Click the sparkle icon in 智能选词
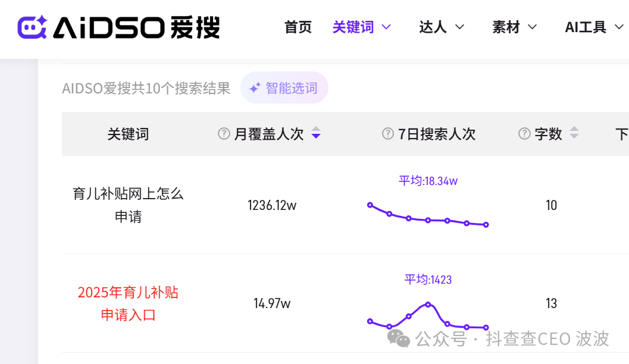The image size is (629, 364). [255, 88]
